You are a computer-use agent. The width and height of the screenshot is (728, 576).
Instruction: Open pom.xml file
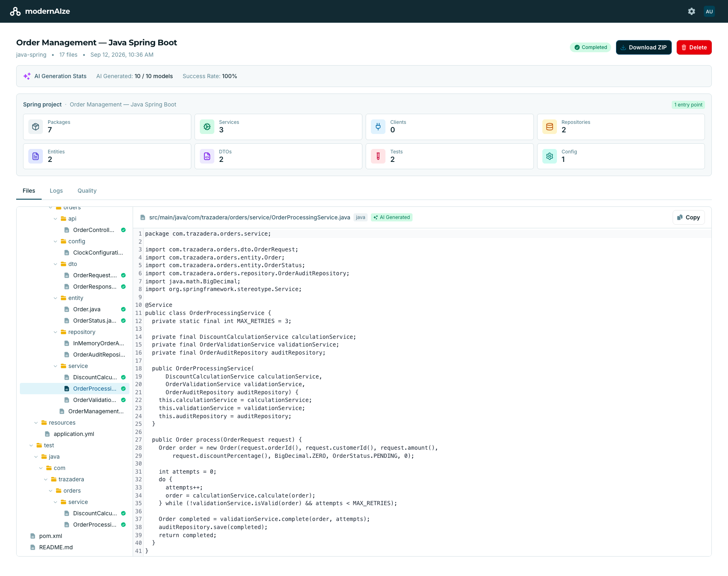(x=51, y=536)
